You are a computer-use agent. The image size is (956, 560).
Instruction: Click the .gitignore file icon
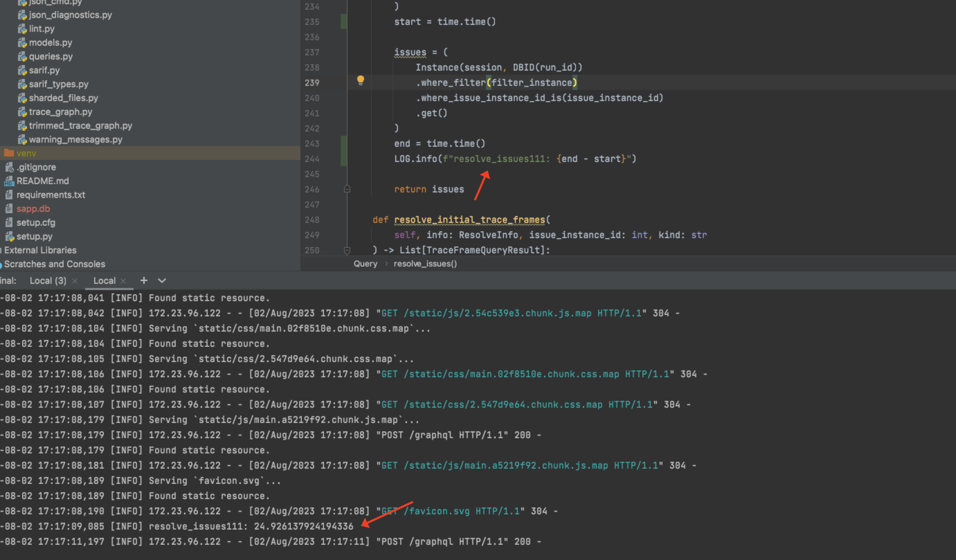[x=9, y=167]
